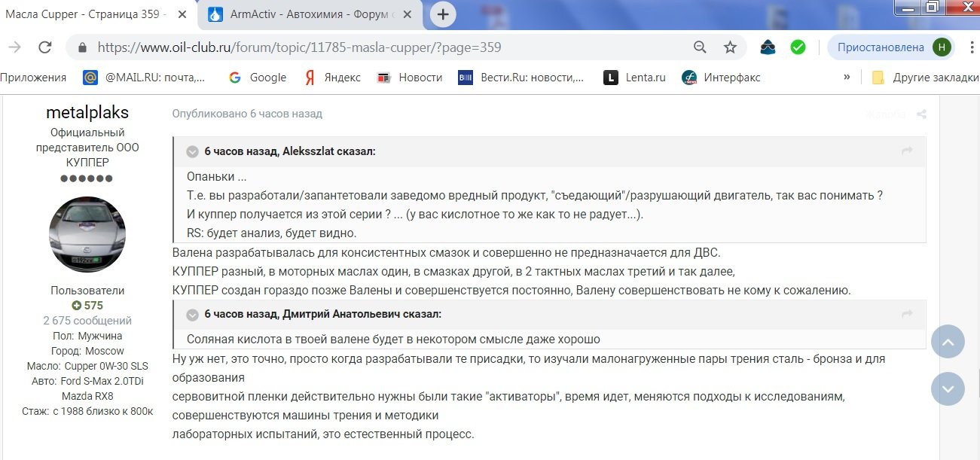Show the hidden bookmarks overflow chevron
980x460 pixels.
point(847,77)
